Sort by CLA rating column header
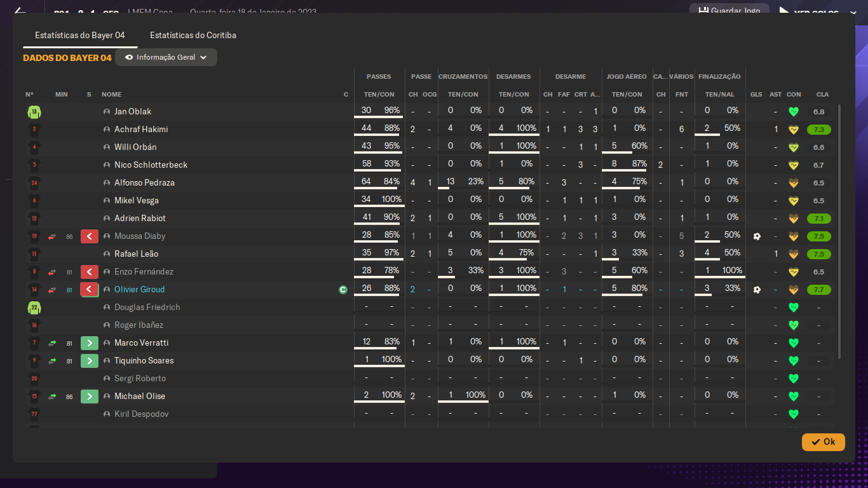This screenshot has width=868, height=488. pos(822,94)
